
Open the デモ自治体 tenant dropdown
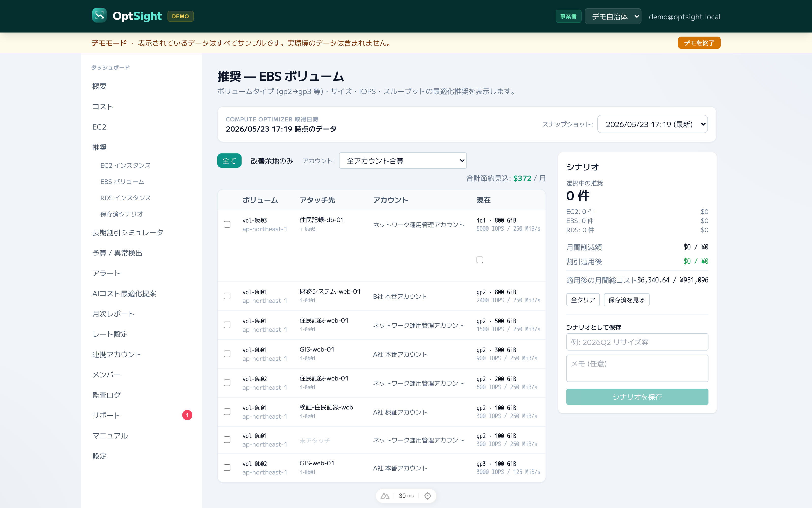613,17
